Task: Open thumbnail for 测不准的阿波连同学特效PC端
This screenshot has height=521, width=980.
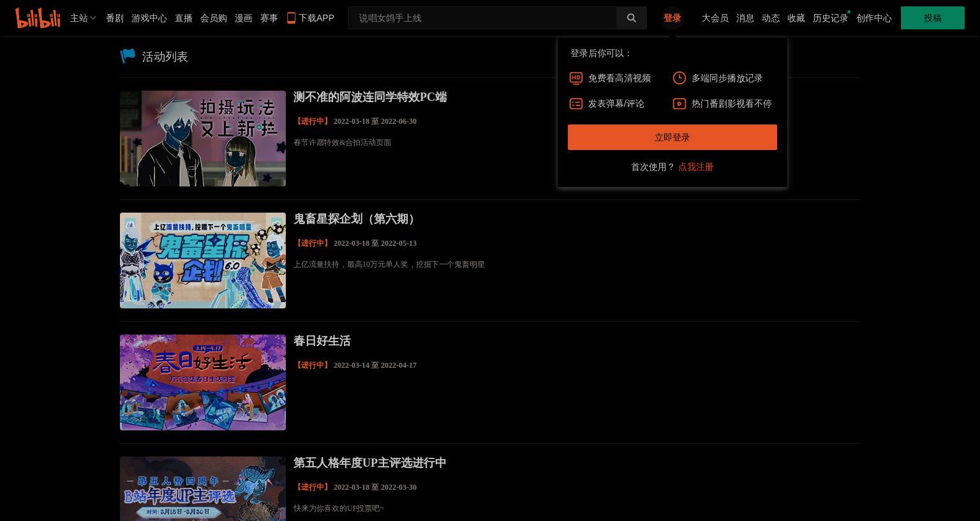Action: point(203,139)
